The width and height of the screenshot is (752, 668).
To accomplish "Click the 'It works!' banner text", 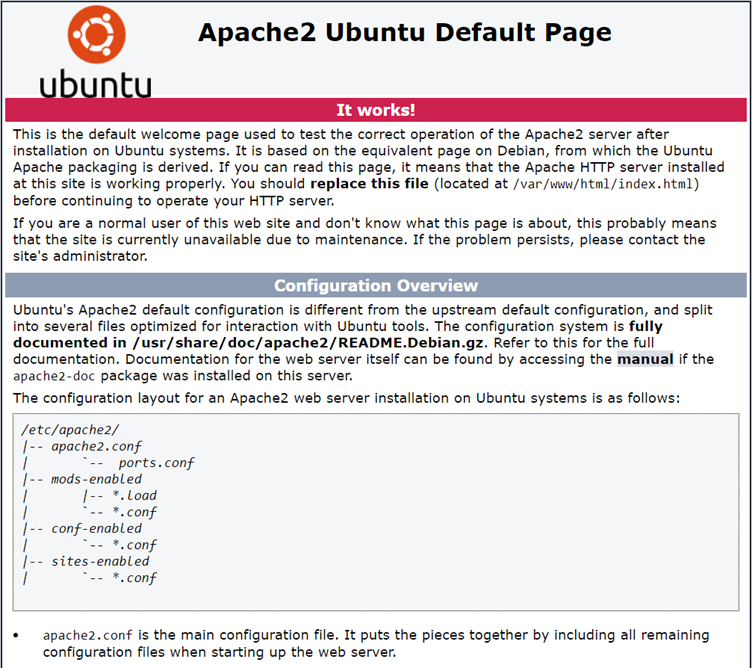I will [376, 110].
